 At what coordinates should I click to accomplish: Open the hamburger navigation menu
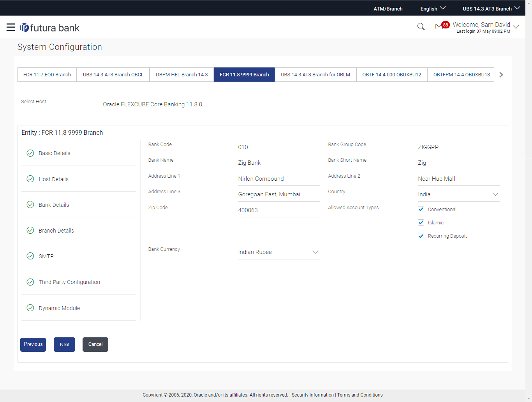[11, 27]
